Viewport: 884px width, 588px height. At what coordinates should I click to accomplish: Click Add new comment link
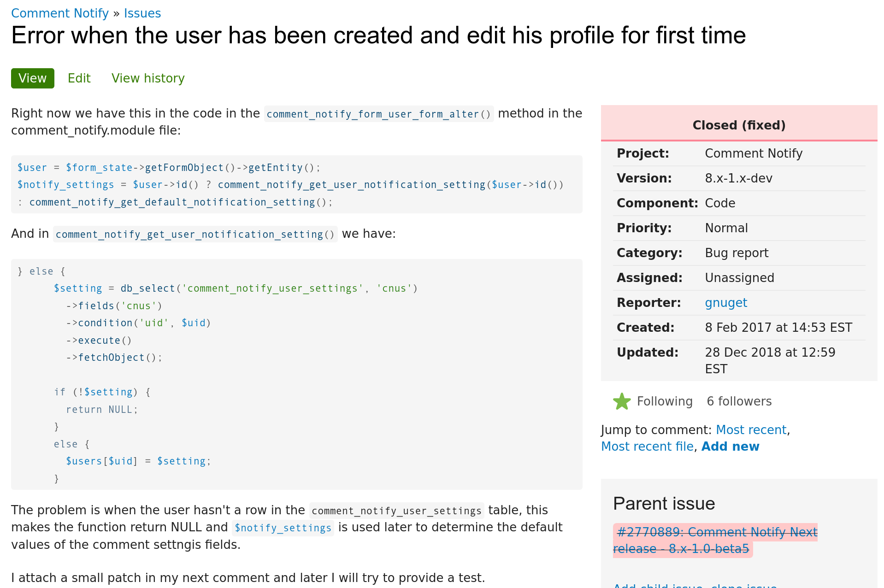pos(730,447)
